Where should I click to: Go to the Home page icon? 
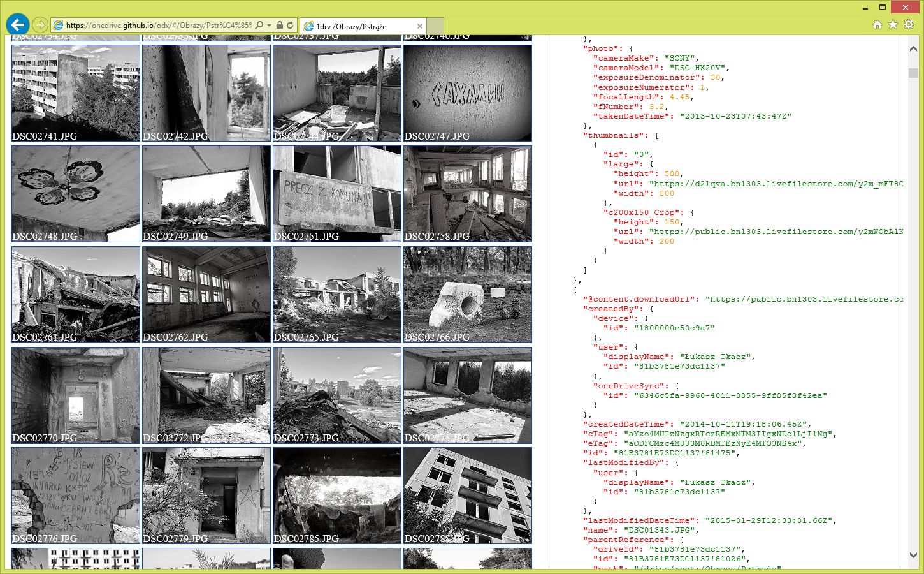[877, 25]
